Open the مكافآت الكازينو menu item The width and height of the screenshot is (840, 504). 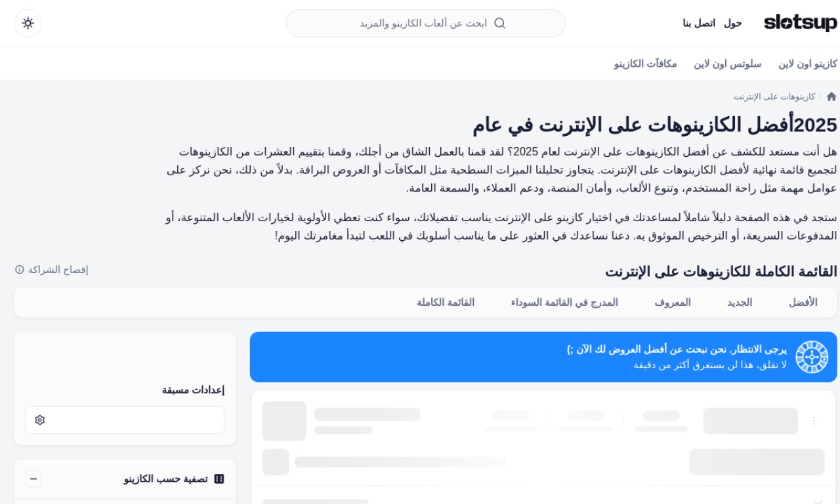(645, 64)
